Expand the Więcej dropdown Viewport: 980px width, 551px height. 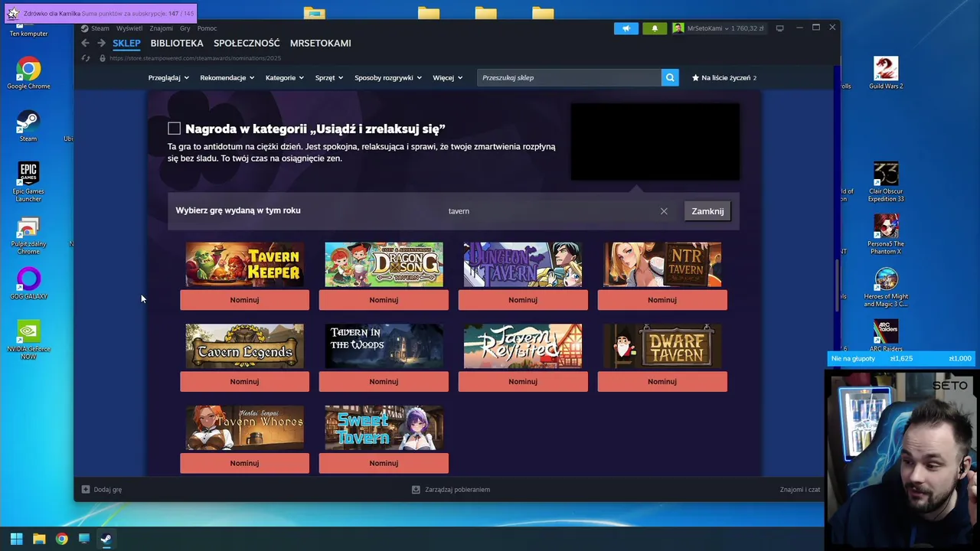(447, 77)
